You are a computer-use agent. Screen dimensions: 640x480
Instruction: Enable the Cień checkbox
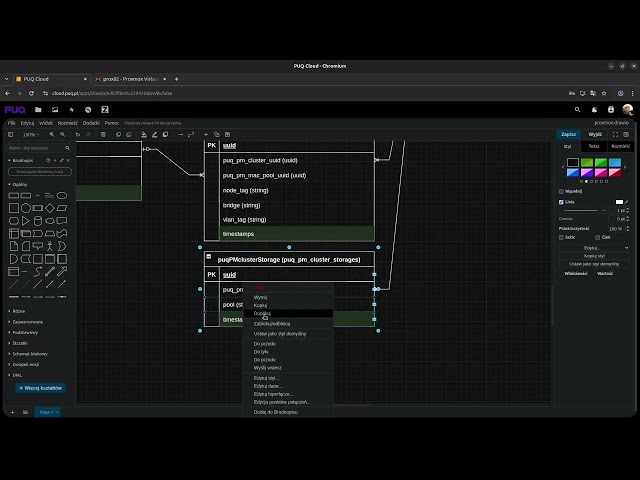(x=598, y=237)
